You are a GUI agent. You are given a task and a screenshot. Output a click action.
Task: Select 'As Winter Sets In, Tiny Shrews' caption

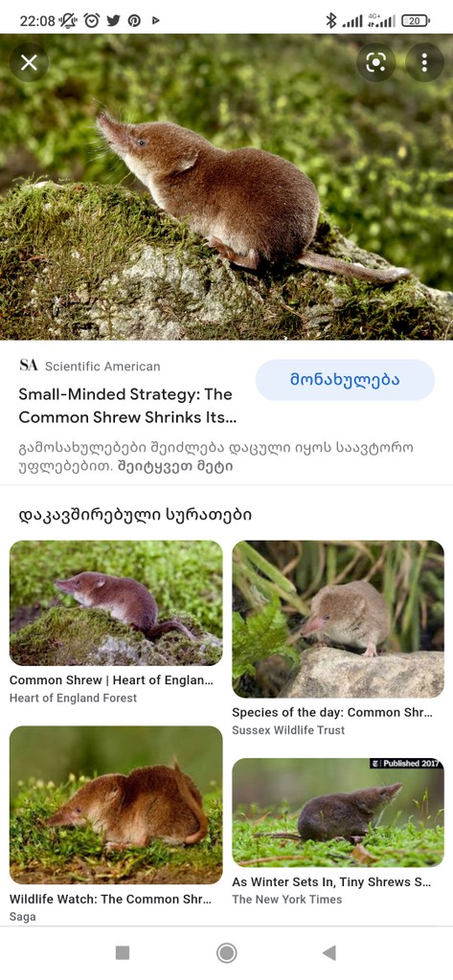(x=331, y=881)
